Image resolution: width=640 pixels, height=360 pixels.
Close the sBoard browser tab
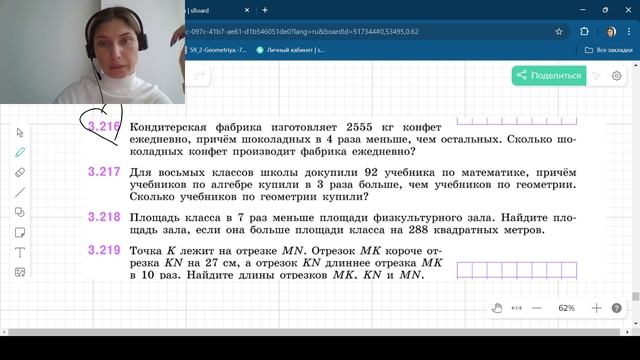pos(247,10)
